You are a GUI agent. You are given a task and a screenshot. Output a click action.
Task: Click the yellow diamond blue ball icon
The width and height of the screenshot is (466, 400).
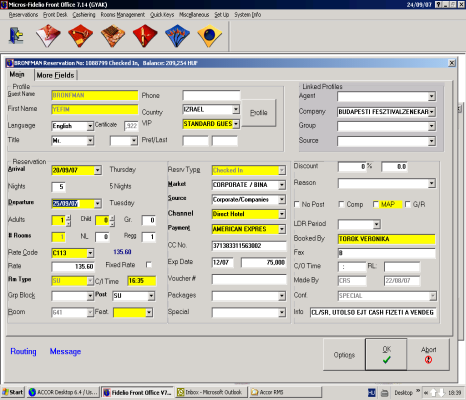[209, 36]
